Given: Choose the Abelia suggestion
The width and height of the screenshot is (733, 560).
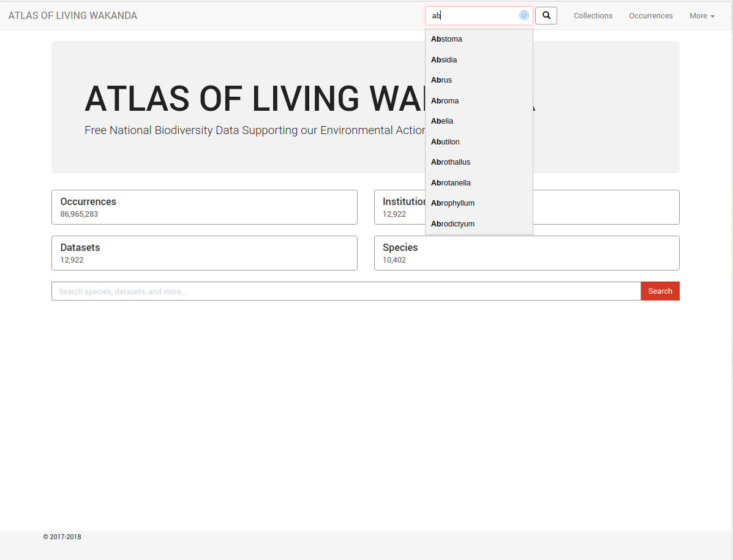Looking at the screenshot, I should [x=479, y=121].
